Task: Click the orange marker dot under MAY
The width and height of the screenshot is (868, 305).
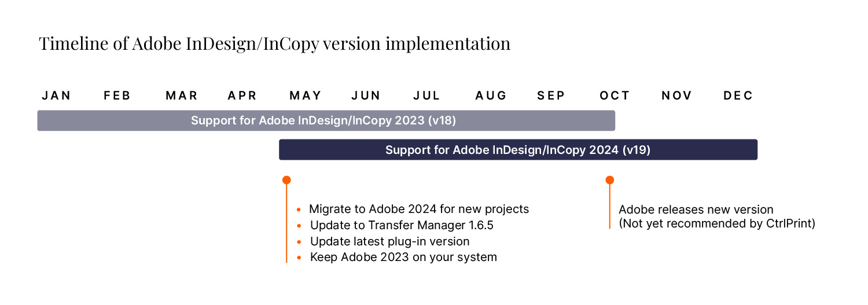Action: [x=286, y=180]
